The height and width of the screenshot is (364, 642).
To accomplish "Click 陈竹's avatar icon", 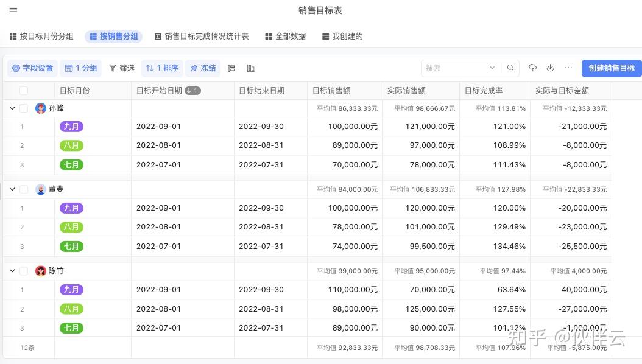I will coord(41,271).
